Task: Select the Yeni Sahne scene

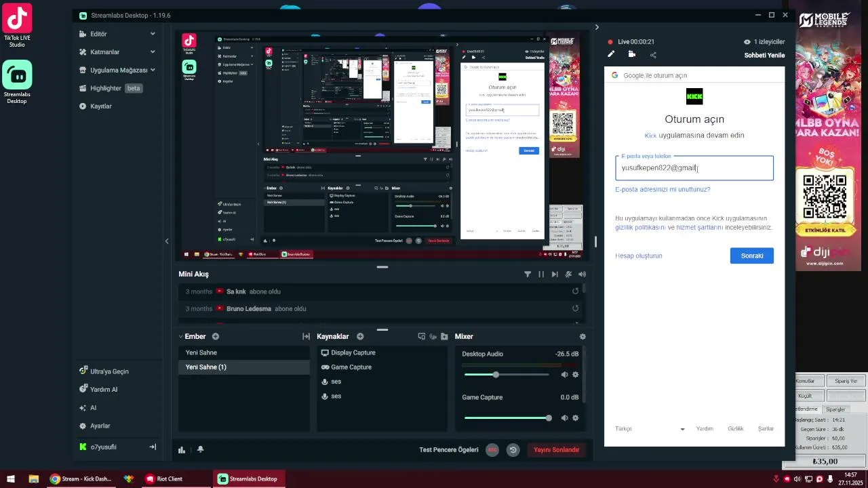Action: pos(244,352)
